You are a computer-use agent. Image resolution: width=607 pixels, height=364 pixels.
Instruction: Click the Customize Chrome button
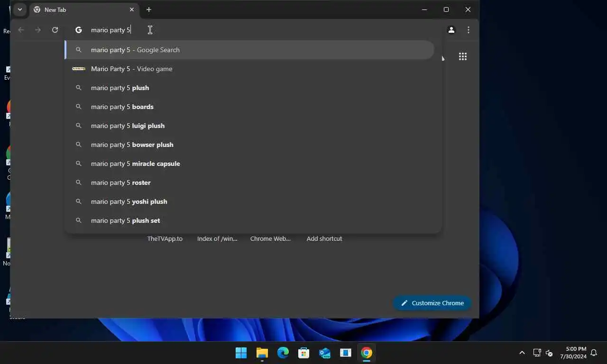pos(432,303)
